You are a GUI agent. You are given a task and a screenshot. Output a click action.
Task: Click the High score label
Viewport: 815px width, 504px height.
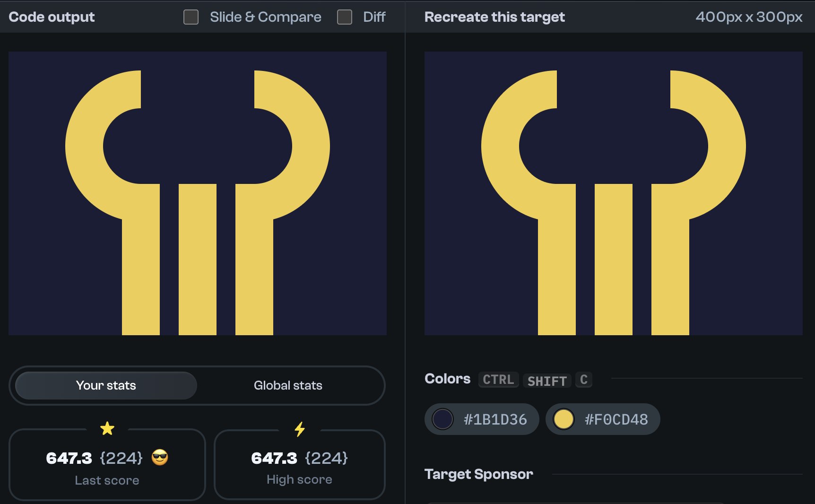[x=299, y=479]
